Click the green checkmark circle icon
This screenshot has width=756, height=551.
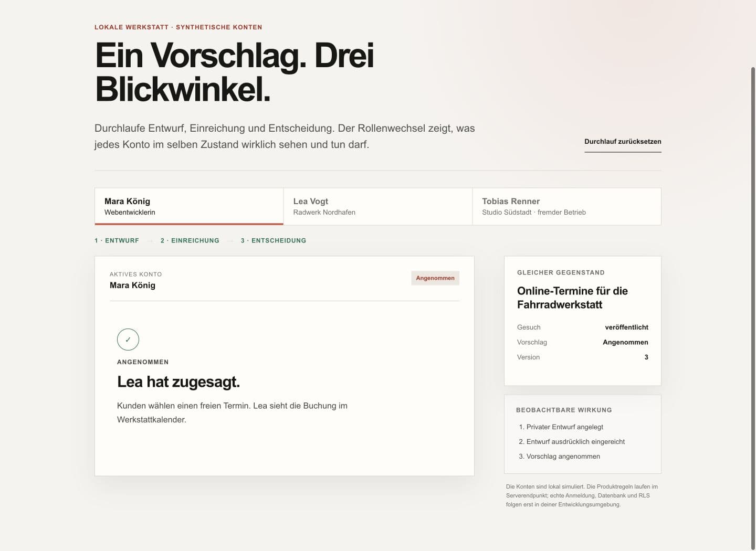click(x=128, y=340)
